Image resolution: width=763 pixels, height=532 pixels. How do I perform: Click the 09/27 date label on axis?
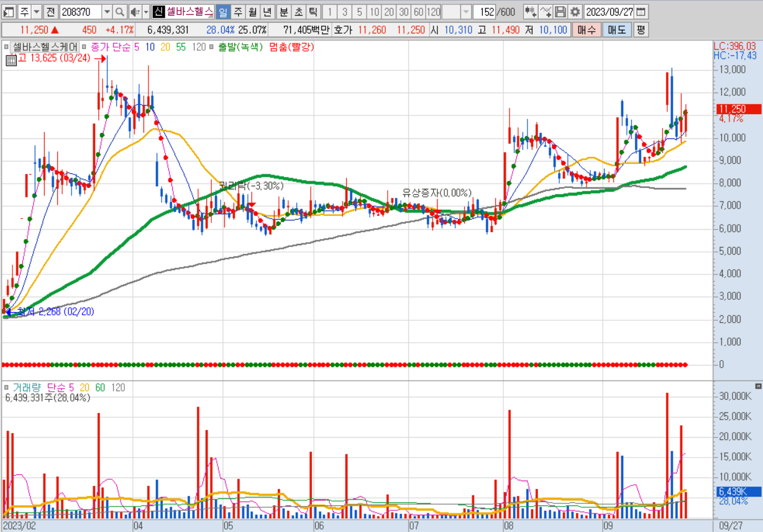730,525
